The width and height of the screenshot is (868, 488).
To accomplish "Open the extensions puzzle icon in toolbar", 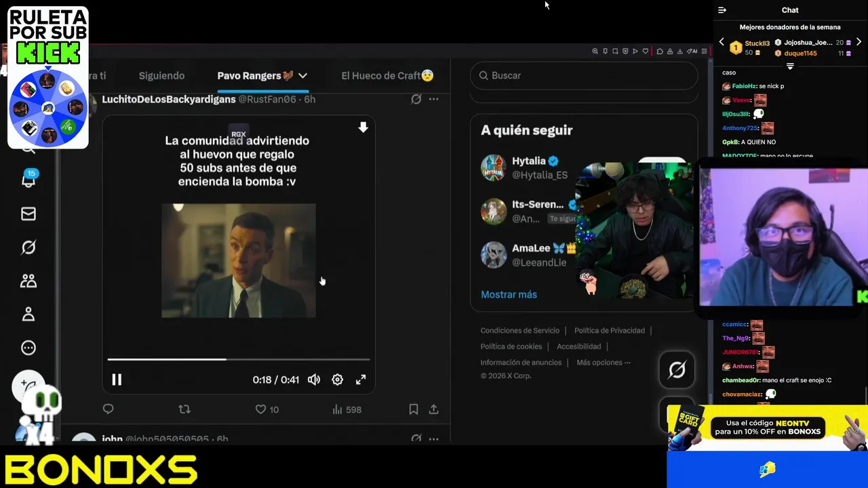I will pos(660,51).
